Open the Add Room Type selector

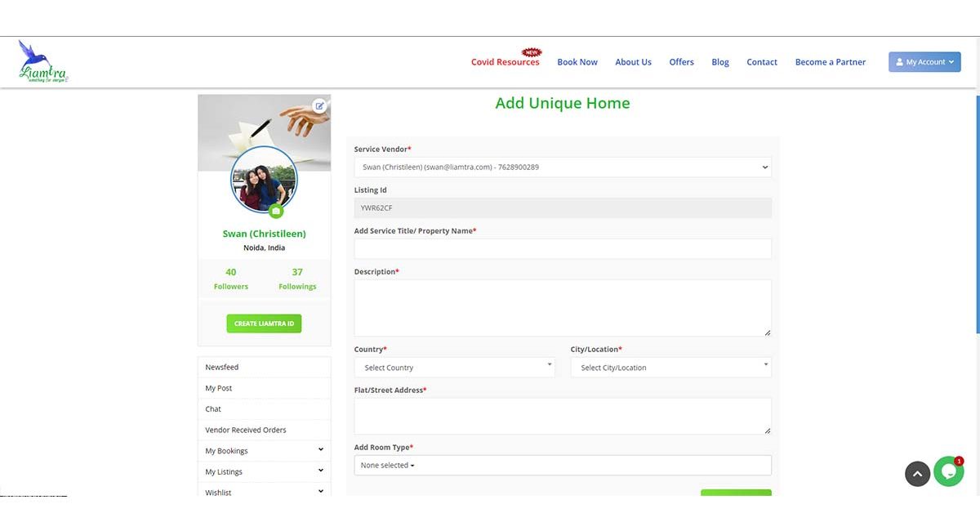pos(563,465)
